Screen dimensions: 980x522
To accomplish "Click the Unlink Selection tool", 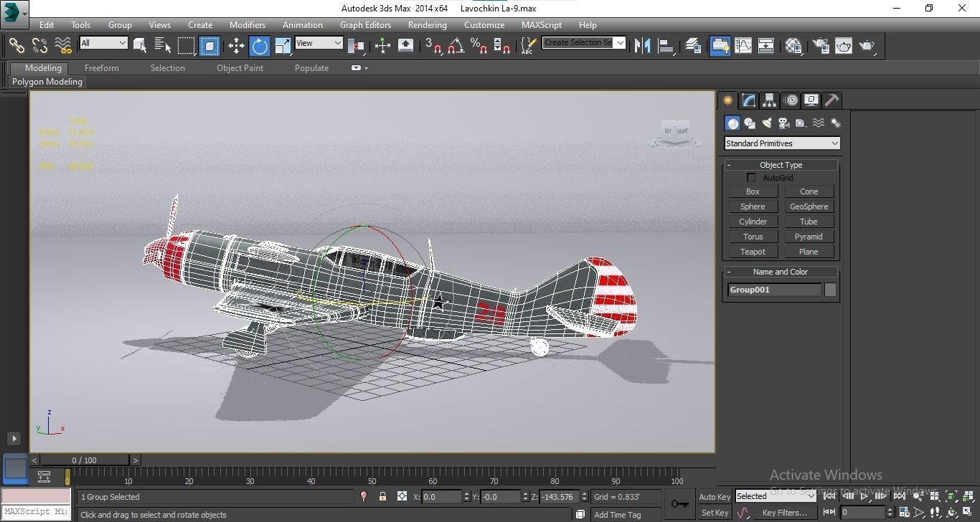I will click(x=39, y=45).
